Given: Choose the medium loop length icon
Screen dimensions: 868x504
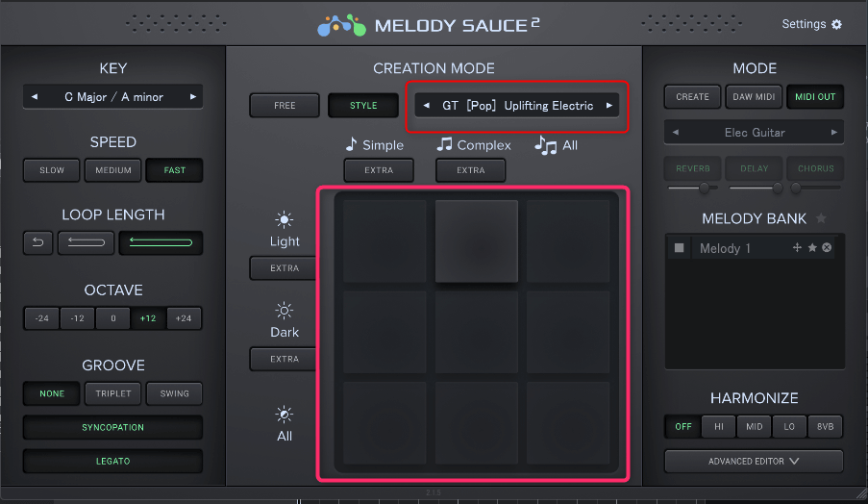Looking at the screenshot, I should click(86, 242).
